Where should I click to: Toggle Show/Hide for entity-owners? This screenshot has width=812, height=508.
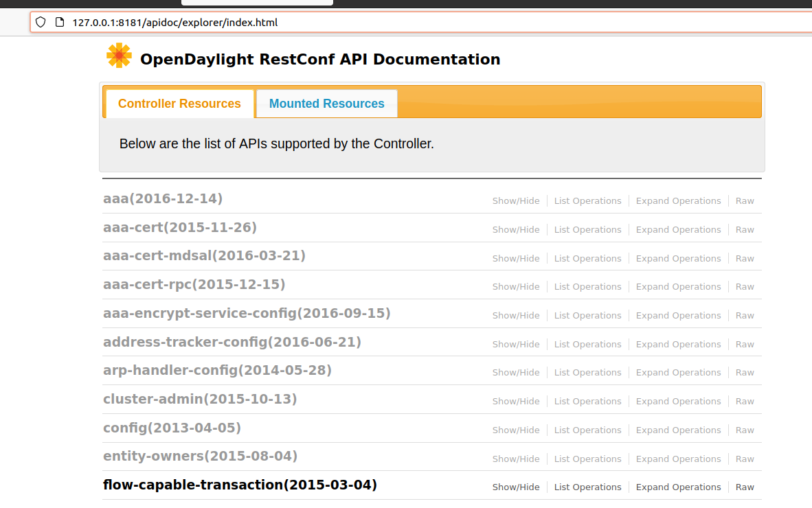pos(516,459)
